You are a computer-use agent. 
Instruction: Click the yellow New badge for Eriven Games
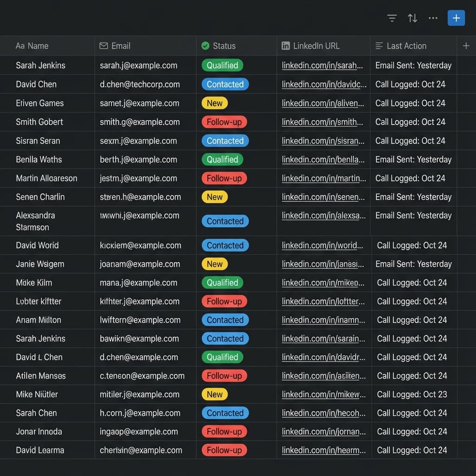[214, 103]
